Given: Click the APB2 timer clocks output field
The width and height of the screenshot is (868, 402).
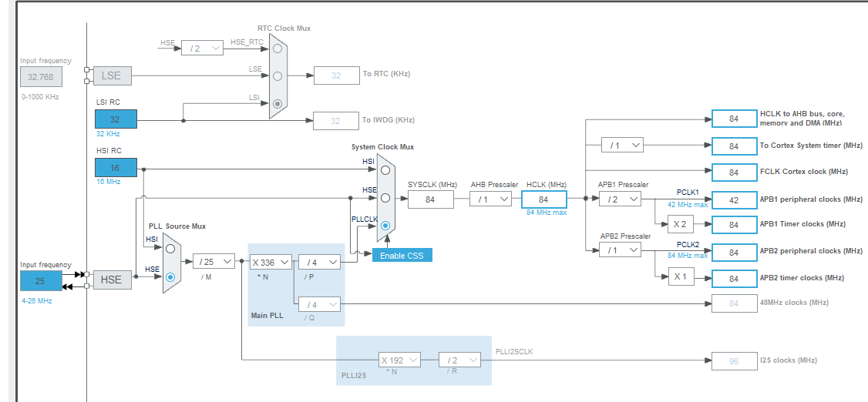Looking at the screenshot, I should click(734, 279).
